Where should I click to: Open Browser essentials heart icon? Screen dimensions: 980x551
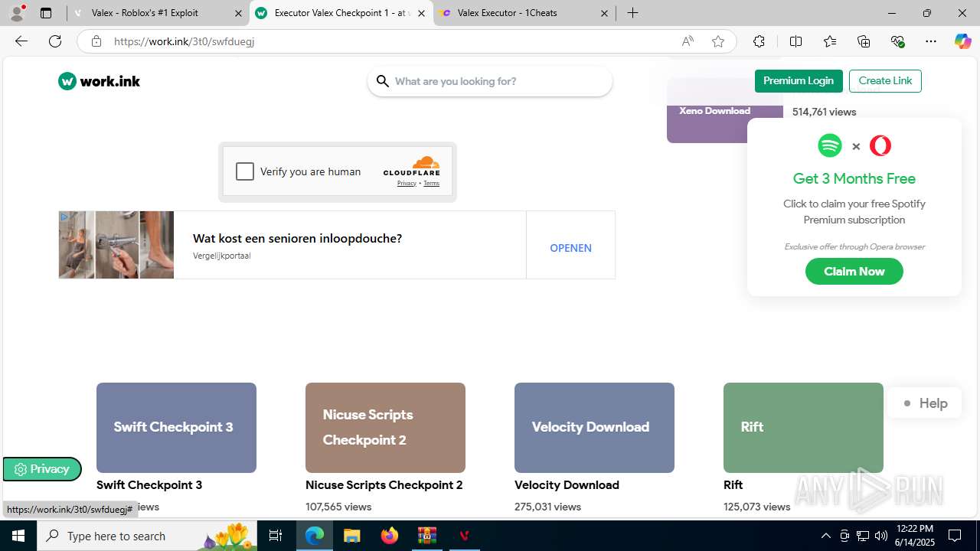coord(898,41)
